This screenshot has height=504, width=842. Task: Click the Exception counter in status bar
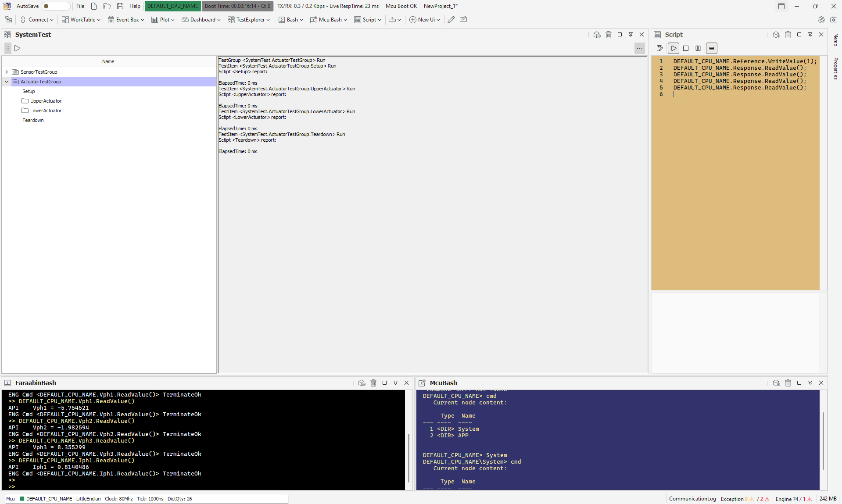[745, 499]
